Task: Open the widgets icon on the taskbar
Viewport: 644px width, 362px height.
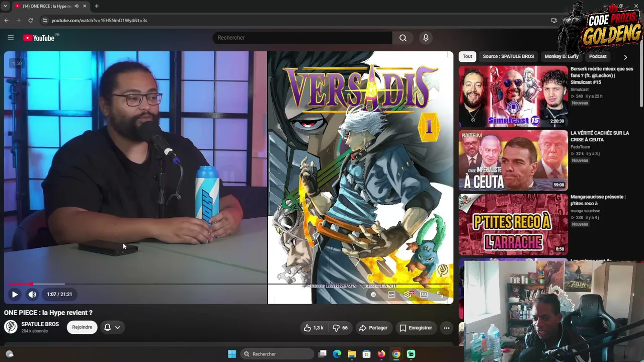Action: coord(9,354)
